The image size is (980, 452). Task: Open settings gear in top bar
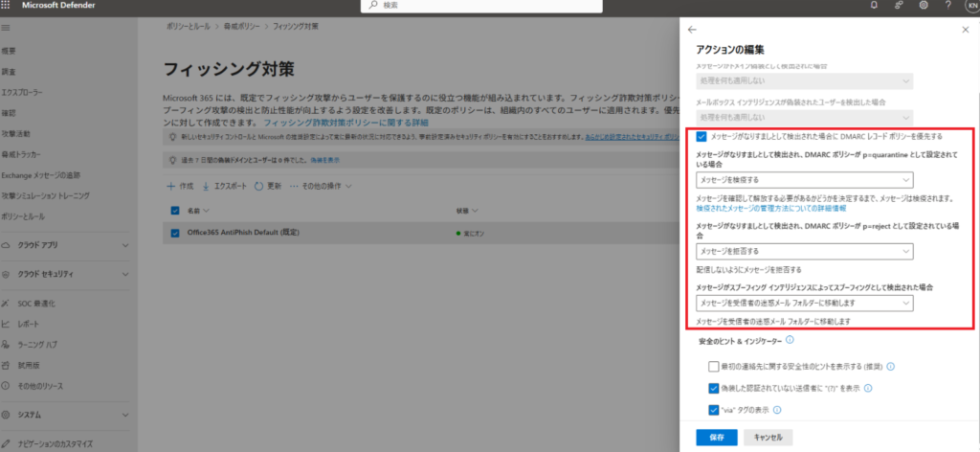922,6
